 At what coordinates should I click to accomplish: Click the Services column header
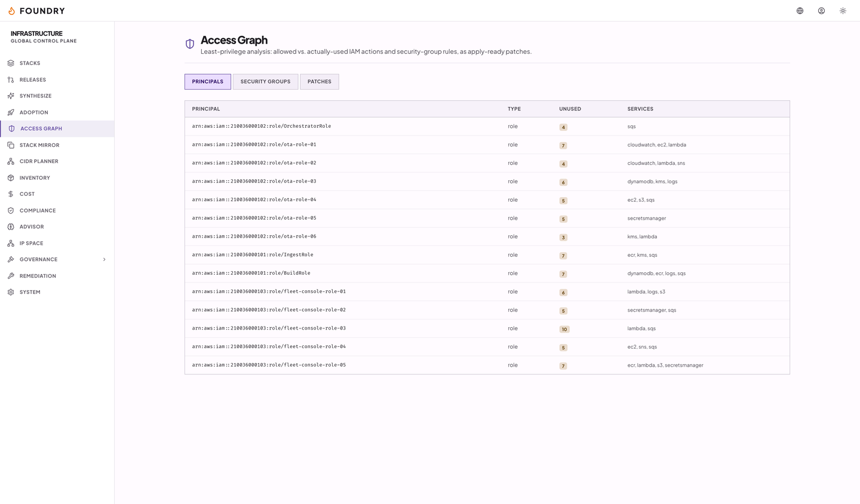click(640, 109)
